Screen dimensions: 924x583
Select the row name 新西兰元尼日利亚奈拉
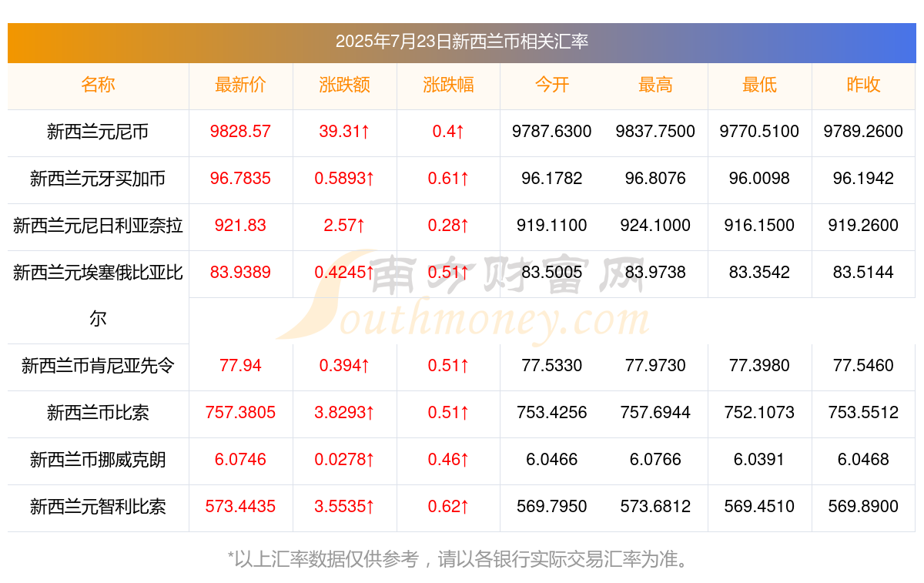click(x=98, y=226)
